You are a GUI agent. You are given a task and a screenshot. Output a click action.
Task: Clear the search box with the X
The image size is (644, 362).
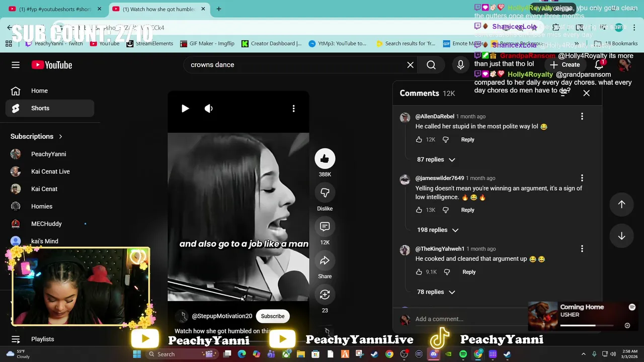pyautogui.click(x=411, y=65)
